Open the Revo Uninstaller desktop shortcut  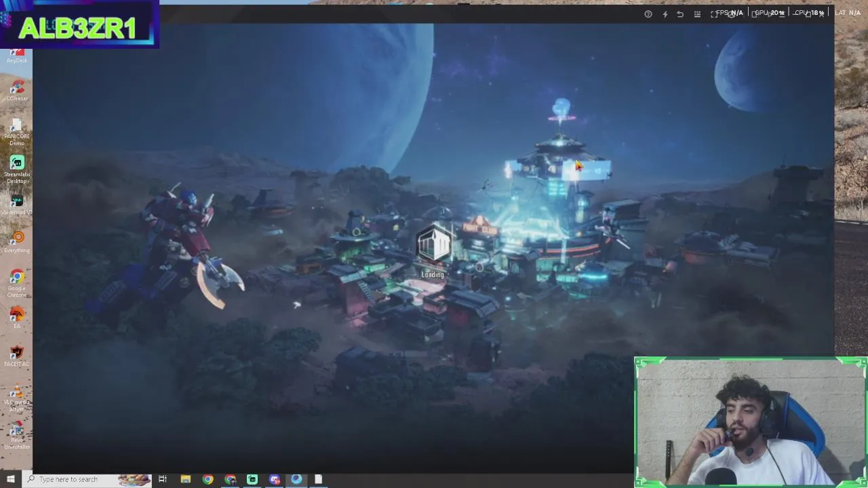[x=17, y=435]
